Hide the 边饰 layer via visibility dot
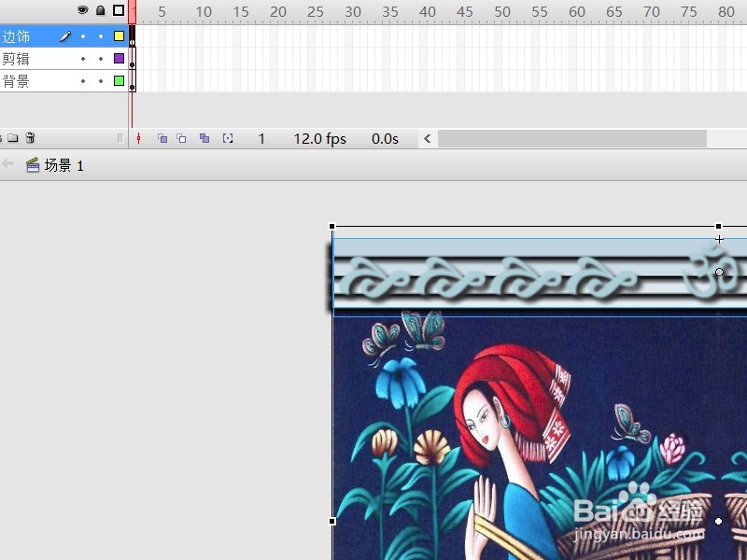 click(83, 36)
